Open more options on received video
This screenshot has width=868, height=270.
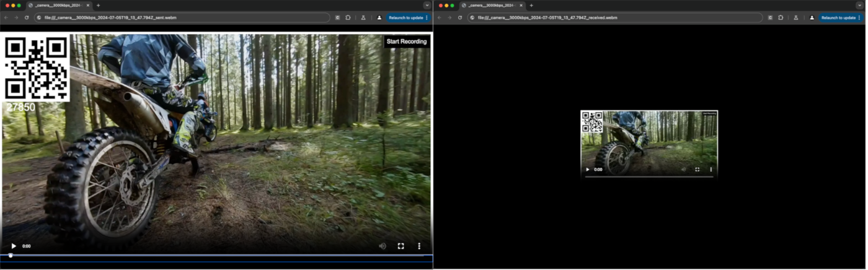tap(711, 169)
